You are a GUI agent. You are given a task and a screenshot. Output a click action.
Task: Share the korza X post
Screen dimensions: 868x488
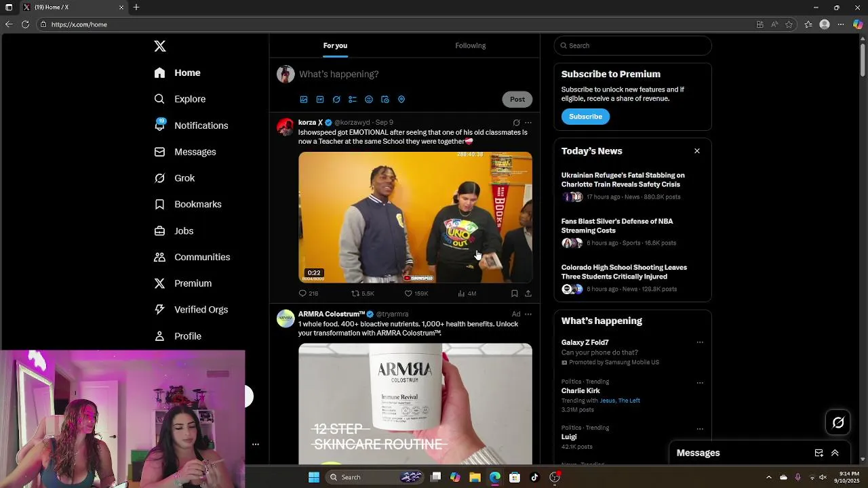click(x=528, y=293)
